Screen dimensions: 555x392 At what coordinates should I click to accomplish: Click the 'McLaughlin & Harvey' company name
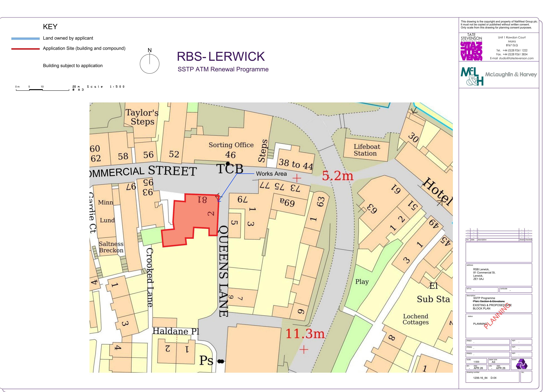[x=511, y=74]
